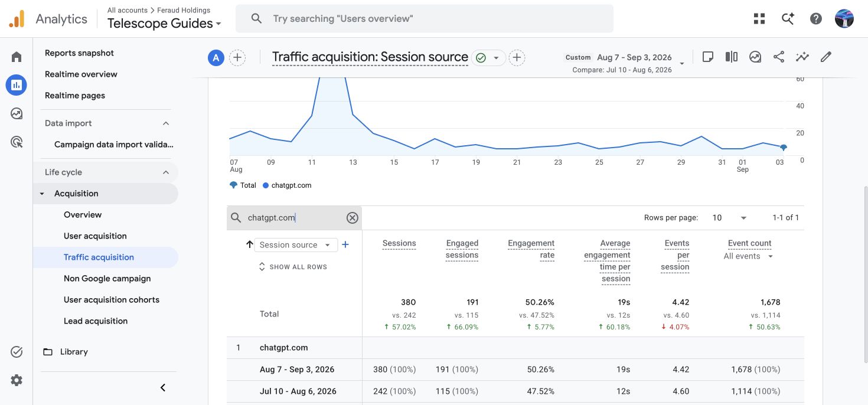Sort by Event count column header
Screen dimensions: 868x405
coord(749,243)
